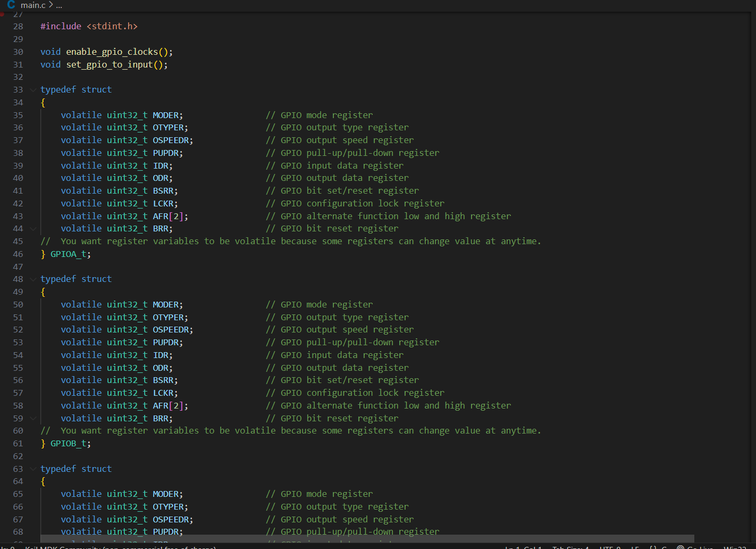The height and width of the screenshot is (549, 756).
Task: Click the curly braces language icon
Action: tap(653, 547)
